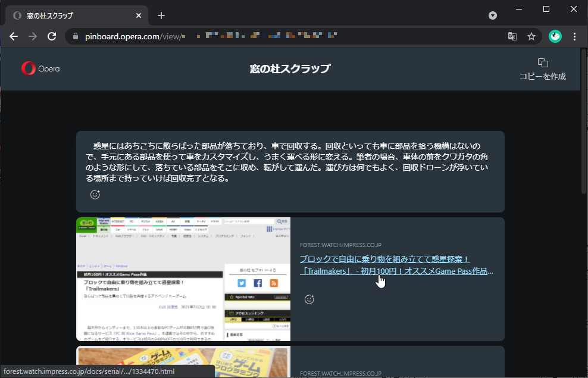Reload the page with the refresh icon
This screenshot has height=378, width=588.
52,36
